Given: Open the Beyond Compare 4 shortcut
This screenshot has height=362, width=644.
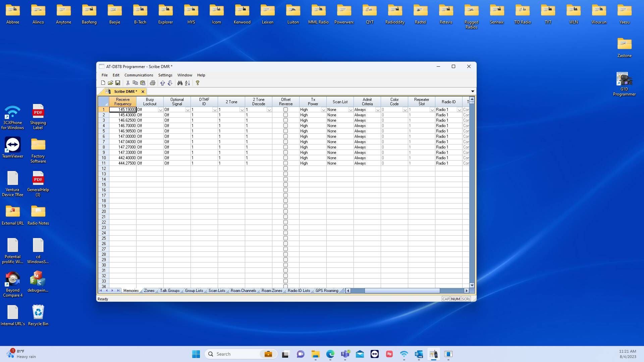Looking at the screenshot, I should 13,284.
